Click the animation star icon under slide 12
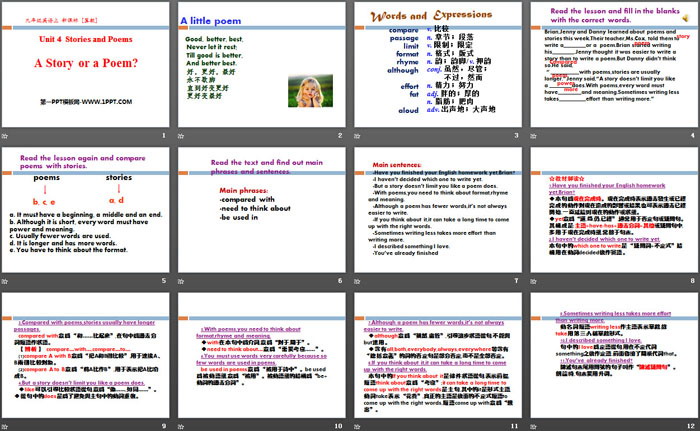This screenshot has height=431, width=700. 533,427
